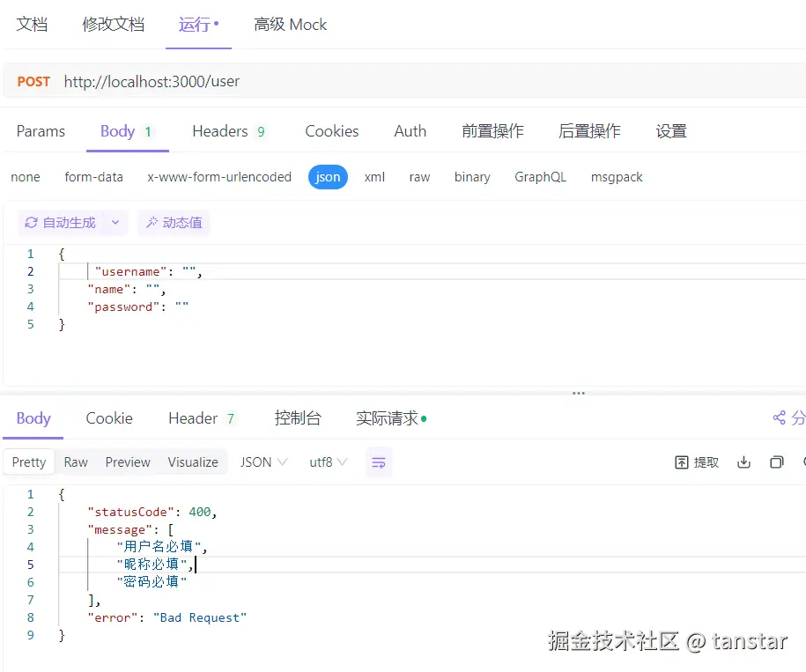Select x-www-form-urlencoded body type
The image size is (806, 672).
(x=219, y=177)
